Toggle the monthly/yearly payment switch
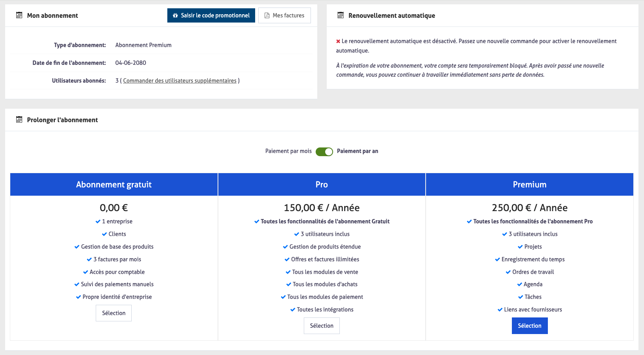The height and width of the screenshot is (355, 644). point(324,151)
